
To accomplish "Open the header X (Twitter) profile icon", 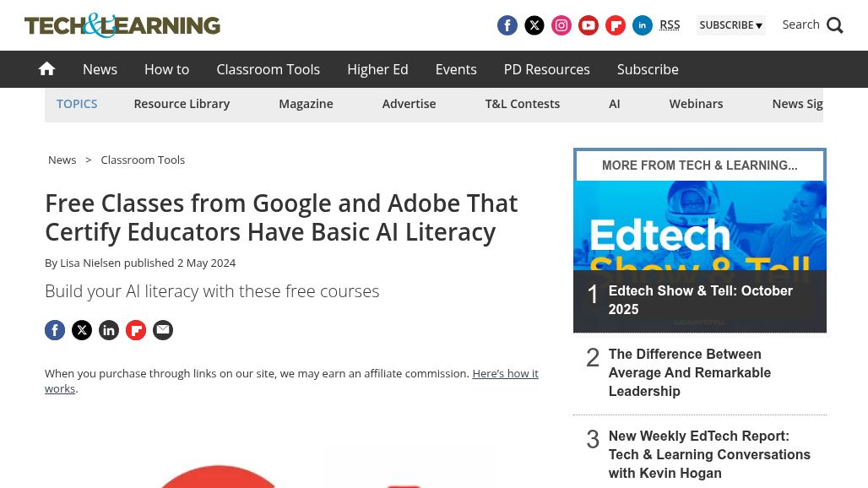I will point(534,25).
